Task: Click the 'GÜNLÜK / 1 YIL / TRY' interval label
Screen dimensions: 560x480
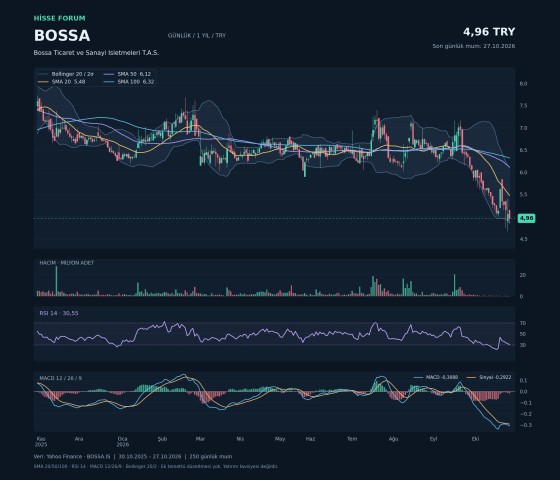Action: tap(197, 35)
